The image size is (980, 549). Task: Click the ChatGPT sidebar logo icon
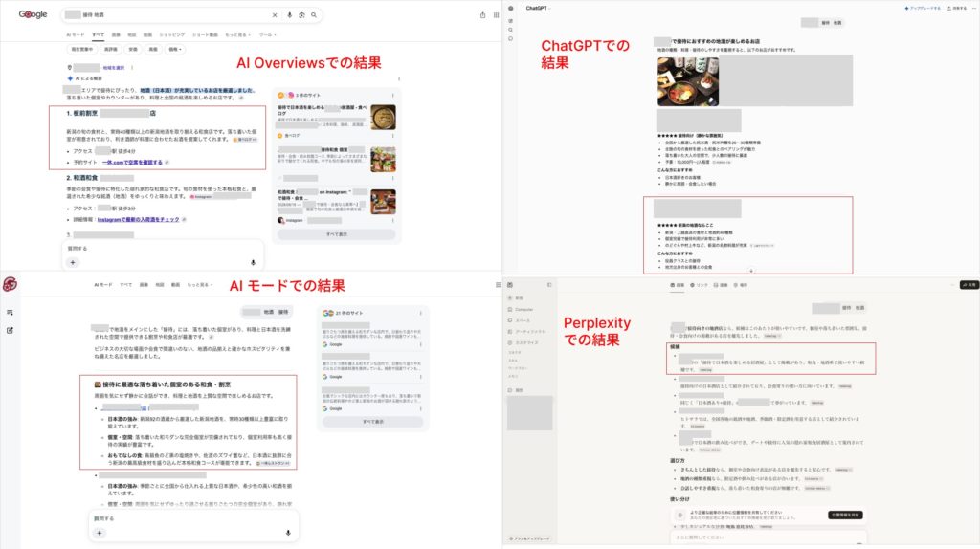(x=511, y=8)
